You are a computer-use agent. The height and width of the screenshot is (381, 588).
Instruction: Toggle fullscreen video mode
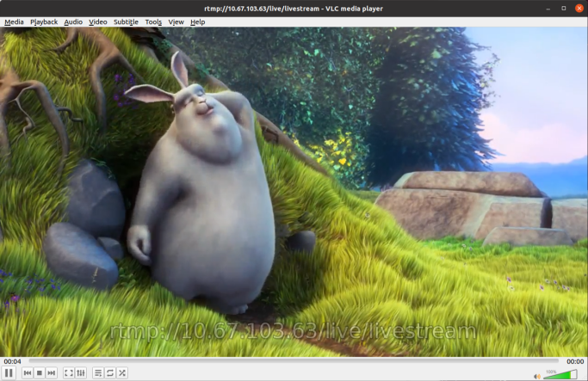tap(69, 372)
